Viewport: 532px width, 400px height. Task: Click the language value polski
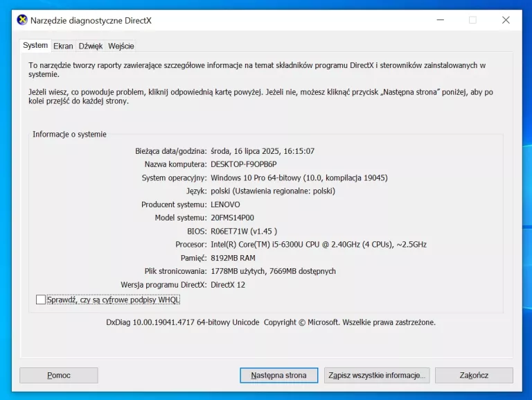273,191
